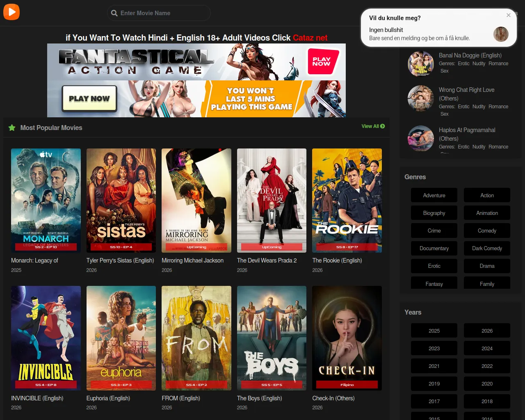Click the Banal Na Doggie (English) title
The image size is (525, 420).
click(x=470, y=55)
